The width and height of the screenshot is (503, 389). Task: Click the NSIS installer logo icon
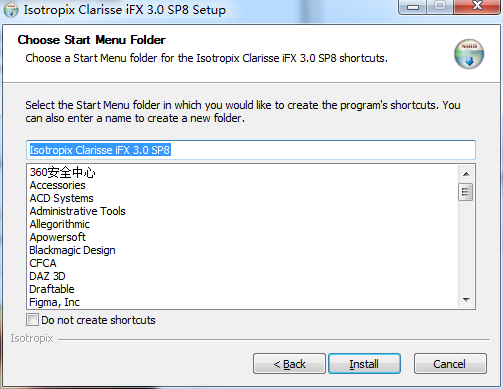pos(469,54)
